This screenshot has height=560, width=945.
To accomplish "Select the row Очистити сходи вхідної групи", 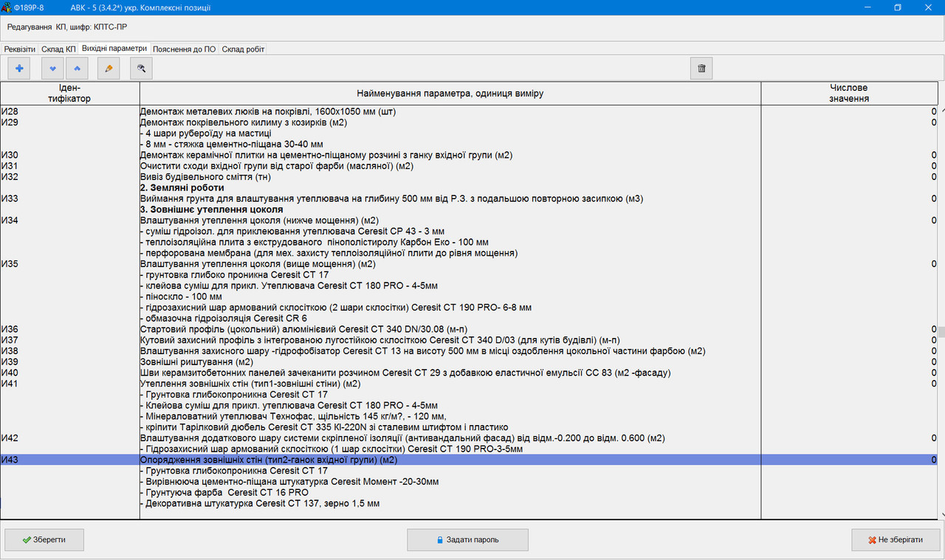I will [468, 166].
